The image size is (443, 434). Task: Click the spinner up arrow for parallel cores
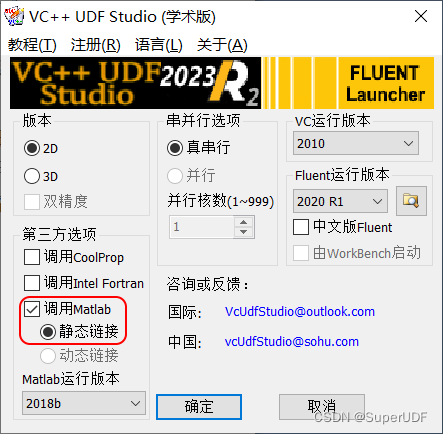(244, 222)
